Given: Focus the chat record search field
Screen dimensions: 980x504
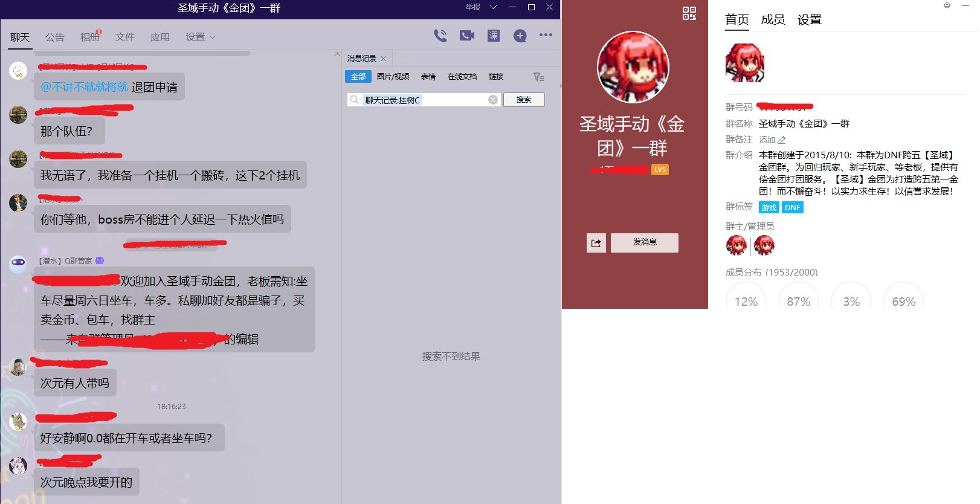Looking at the screenshot, I should tap(424, 100).
